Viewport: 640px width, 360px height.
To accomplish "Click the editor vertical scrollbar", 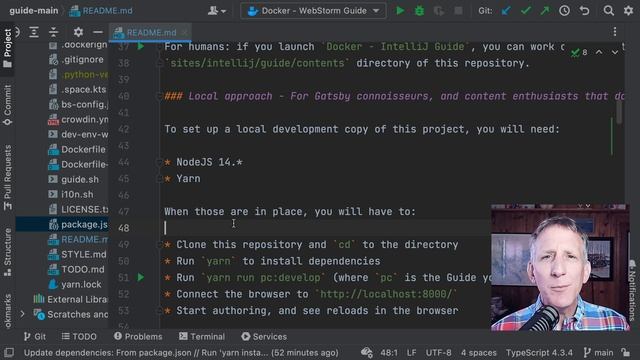I will click(619, 111).
